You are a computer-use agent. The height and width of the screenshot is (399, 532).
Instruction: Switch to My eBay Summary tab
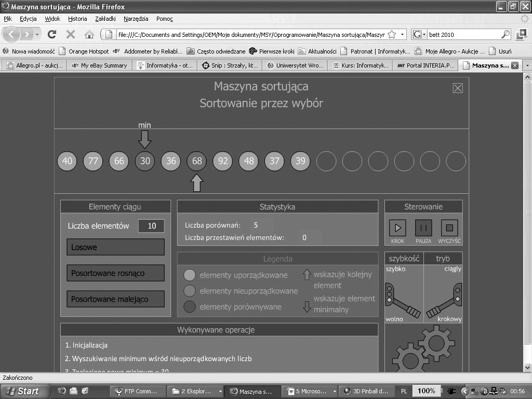pos(99,65)
